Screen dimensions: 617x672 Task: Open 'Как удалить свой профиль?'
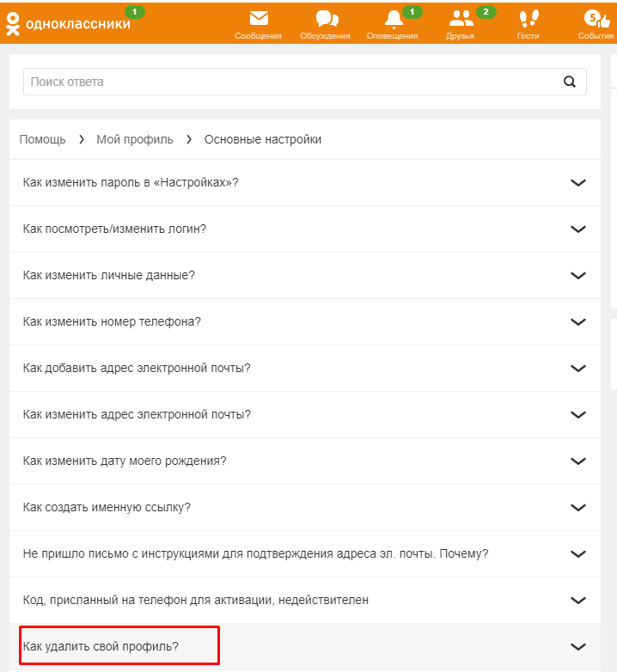[x=101, y=646]
